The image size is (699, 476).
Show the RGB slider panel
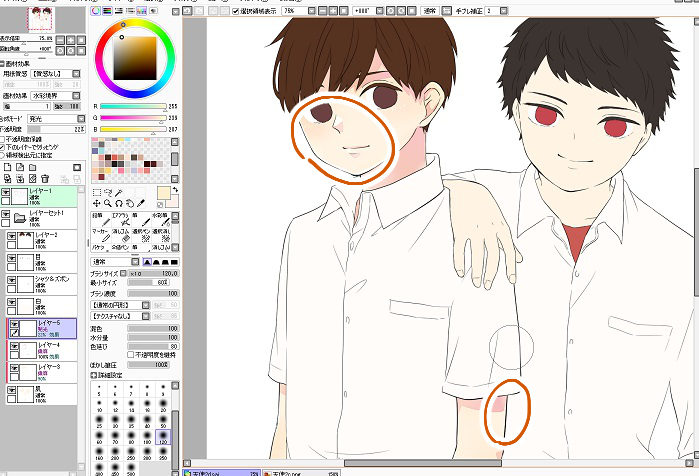[x=107, y=11]
